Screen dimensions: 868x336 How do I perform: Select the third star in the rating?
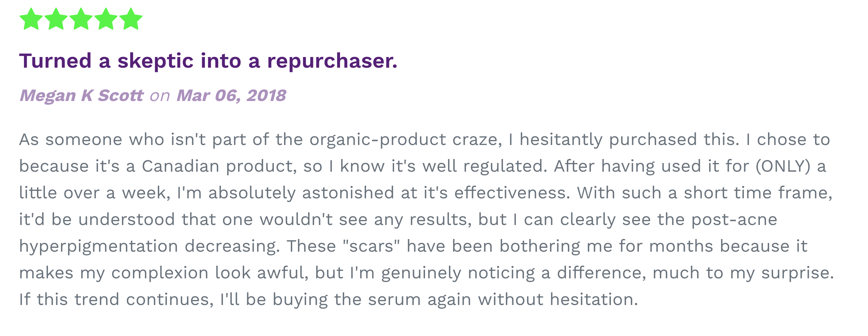[81, 19]
